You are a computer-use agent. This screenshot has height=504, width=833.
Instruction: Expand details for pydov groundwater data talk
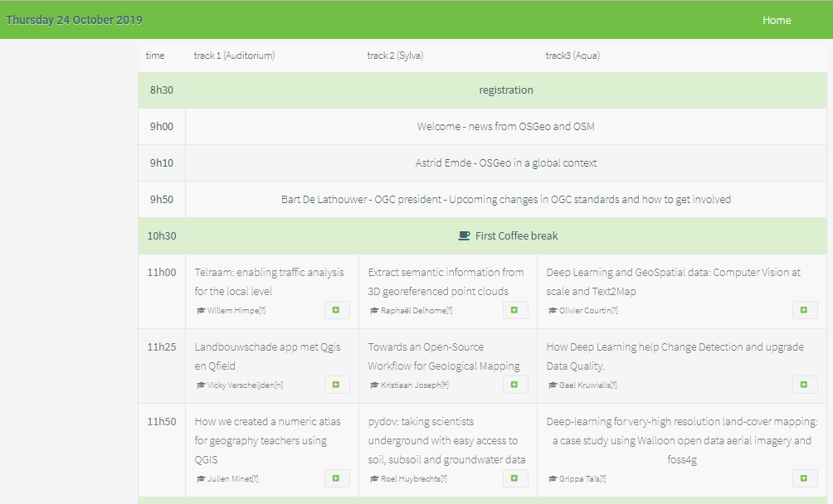point(515,478)
